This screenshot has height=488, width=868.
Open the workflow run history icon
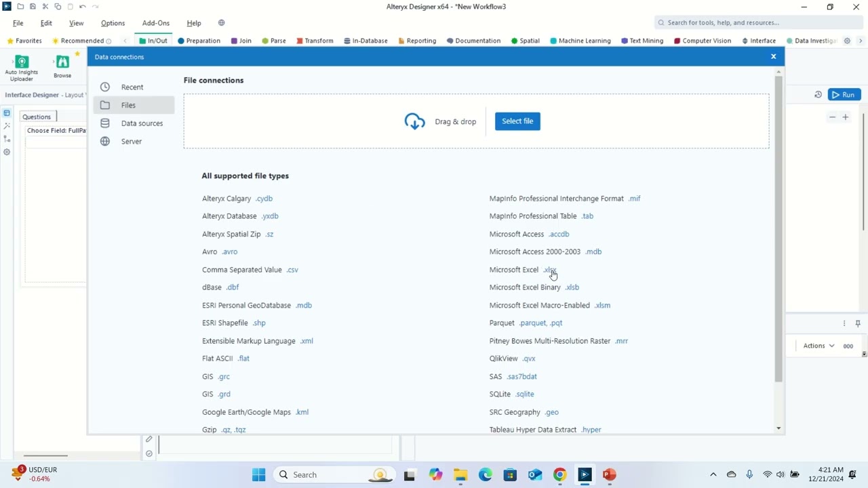(818, 95)
